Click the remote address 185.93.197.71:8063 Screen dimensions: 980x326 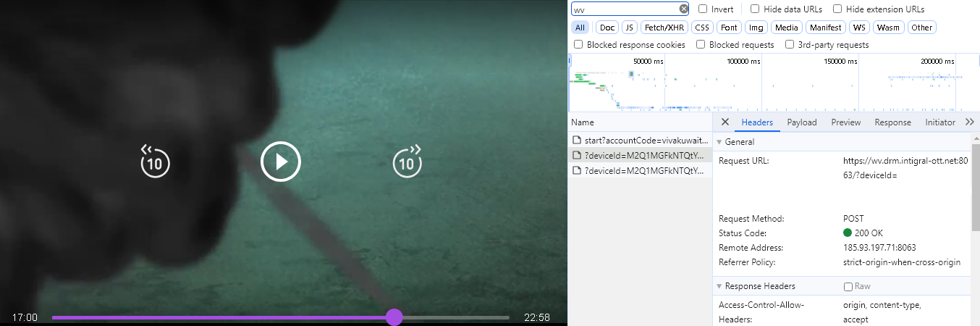pyautogui.click(x=879, y=248)
